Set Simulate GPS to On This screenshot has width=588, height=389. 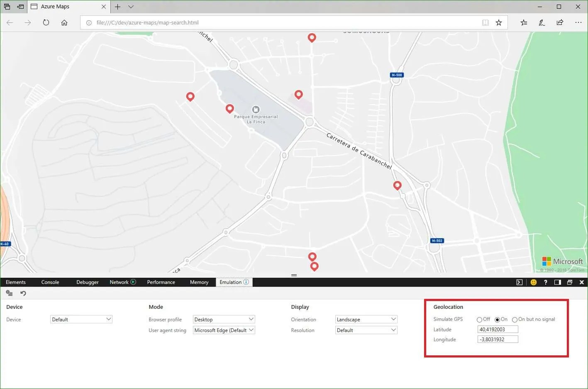pyautogui.click(x=497, y=320)
